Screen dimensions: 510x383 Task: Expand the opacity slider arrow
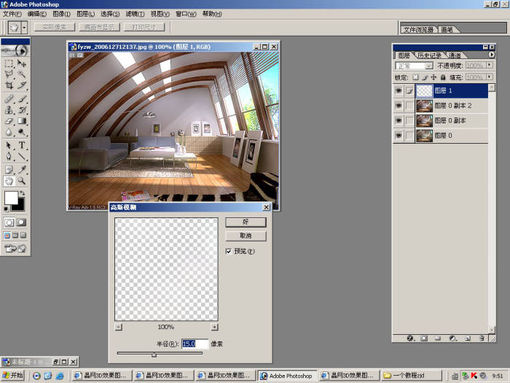click(x=489, y=65)
